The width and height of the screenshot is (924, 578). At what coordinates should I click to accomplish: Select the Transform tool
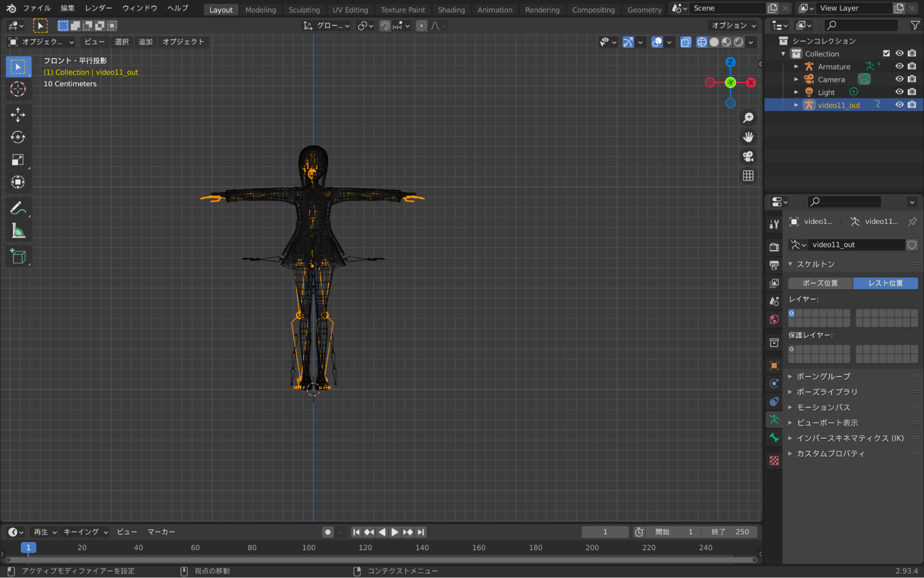(x=18, y=182)
